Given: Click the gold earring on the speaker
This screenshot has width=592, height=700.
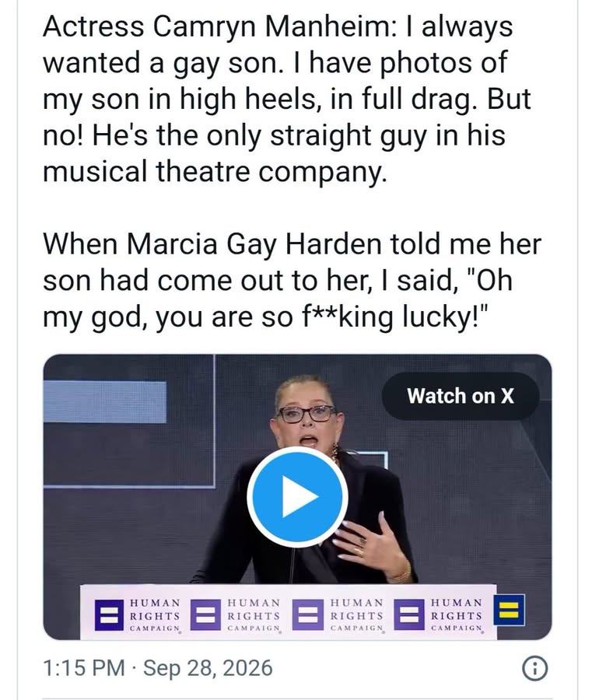Looking at the screenshot, I should (335, 452).
